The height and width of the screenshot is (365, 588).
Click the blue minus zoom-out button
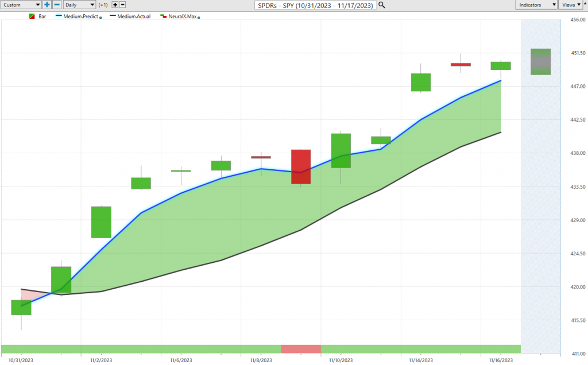coord(57,5)
